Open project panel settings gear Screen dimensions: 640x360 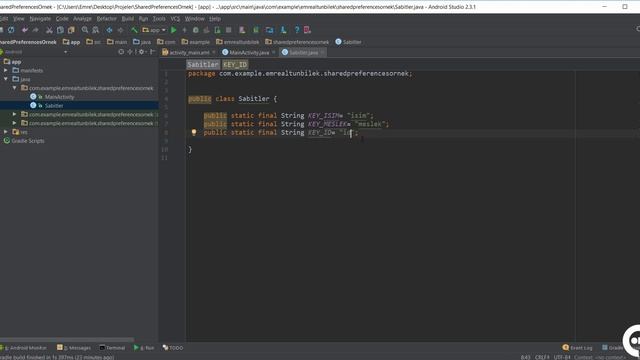click(x=142, y=52)
